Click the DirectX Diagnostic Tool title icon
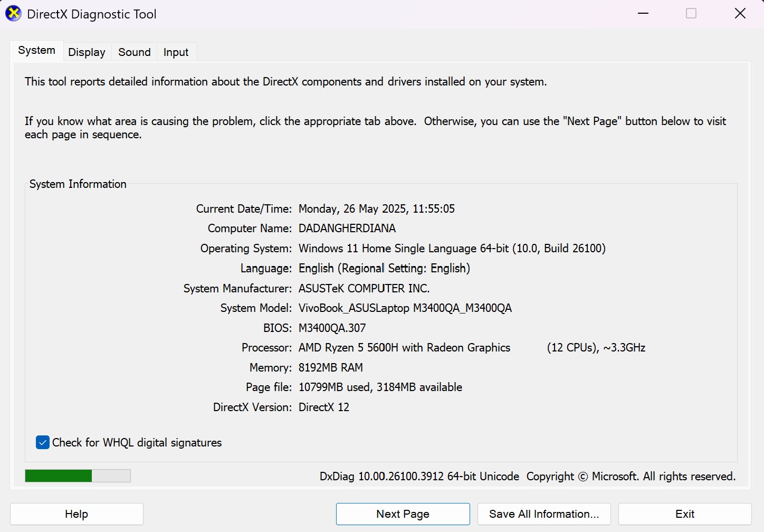Screen dimensions: 764x532 coord(13,14)
